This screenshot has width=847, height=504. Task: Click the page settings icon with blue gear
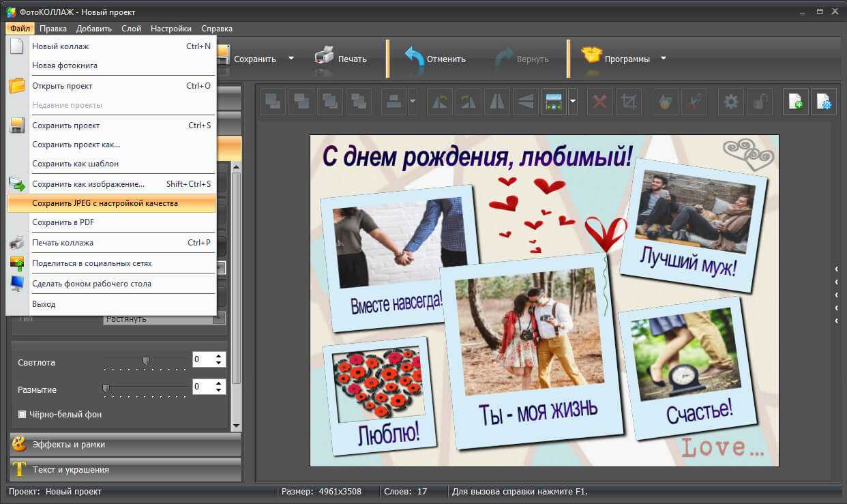pos(824,102)
